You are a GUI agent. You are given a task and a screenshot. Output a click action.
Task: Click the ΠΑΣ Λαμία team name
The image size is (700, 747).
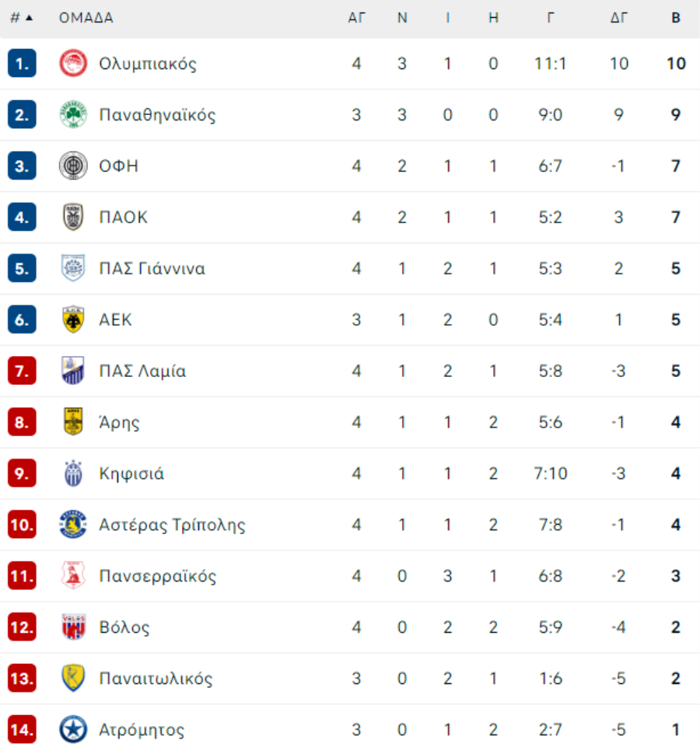click(x=142, y=371)
